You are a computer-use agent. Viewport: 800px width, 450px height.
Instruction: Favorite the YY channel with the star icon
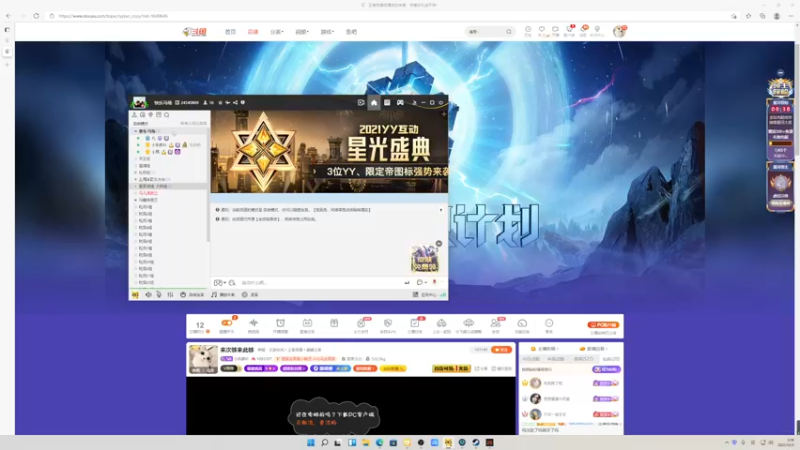220,103
